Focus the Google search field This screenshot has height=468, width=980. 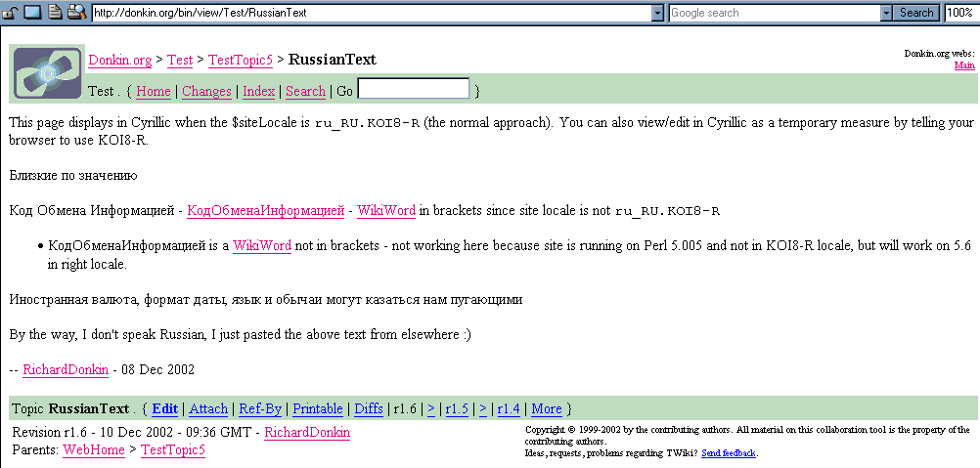[774, 13]
